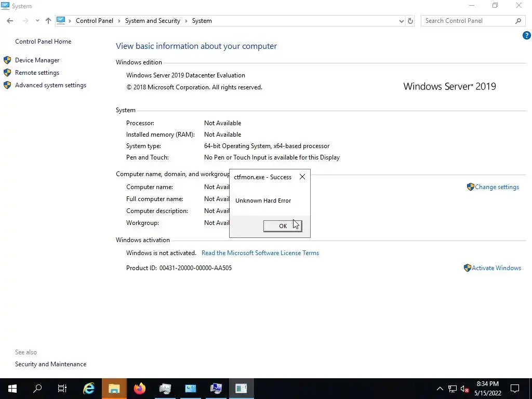Switch to the System computer taskbar app
Viewport: 532px width, 399px height.
pyautogui.click(x=216, y=389)
